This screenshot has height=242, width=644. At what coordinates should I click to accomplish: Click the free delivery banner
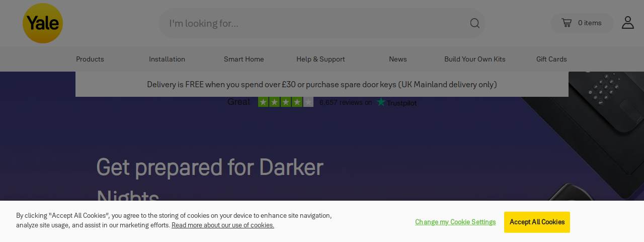coord(322,84)
